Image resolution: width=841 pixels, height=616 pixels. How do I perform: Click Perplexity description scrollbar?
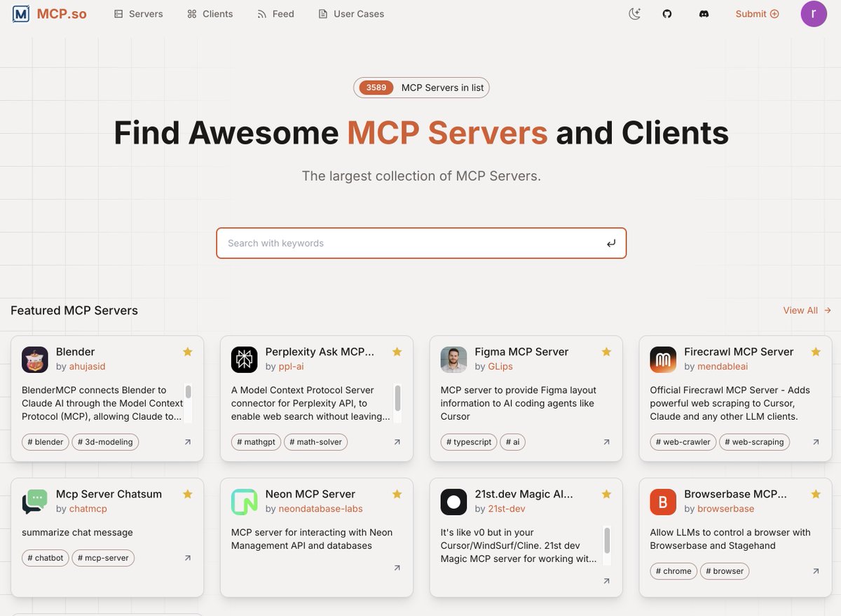pos(398,397)
